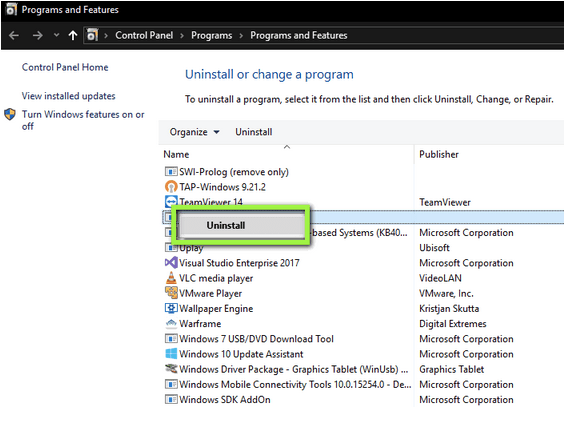Click the VLC traffic cone icon
565x427 pixels.
click(171, 278)
